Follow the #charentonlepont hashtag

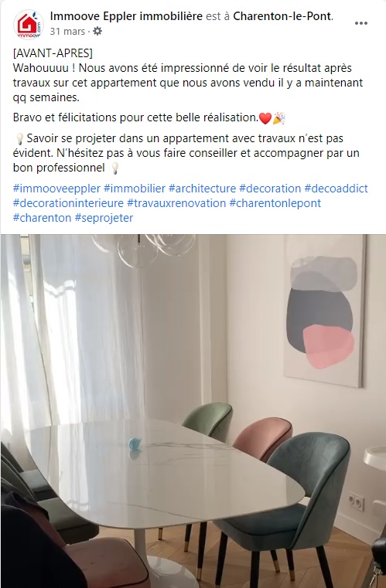click(x=275, y=203)
